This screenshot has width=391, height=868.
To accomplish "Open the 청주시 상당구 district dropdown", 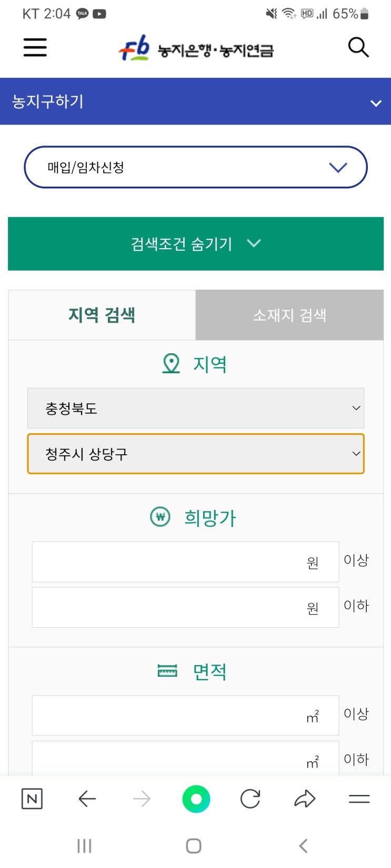I will [x=195, y=454].
